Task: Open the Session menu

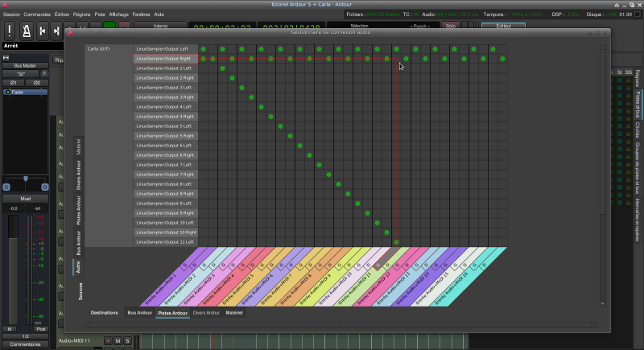Action: coord(11,14)
